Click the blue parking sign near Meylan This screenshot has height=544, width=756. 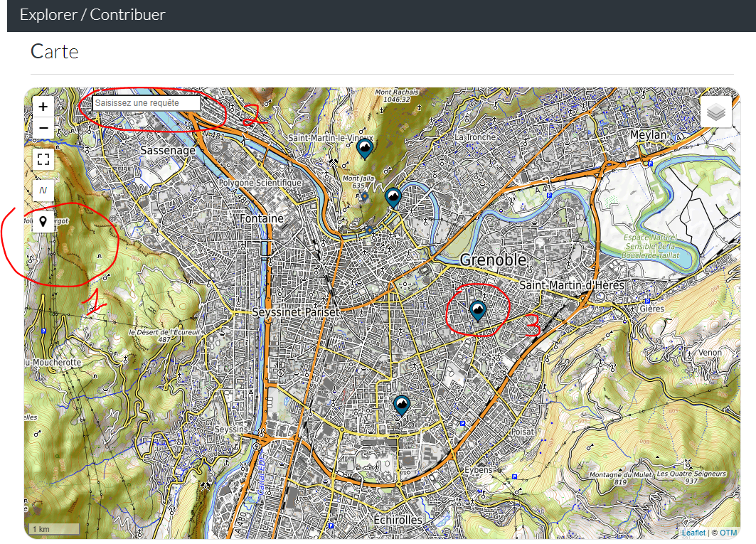[651, 163]
